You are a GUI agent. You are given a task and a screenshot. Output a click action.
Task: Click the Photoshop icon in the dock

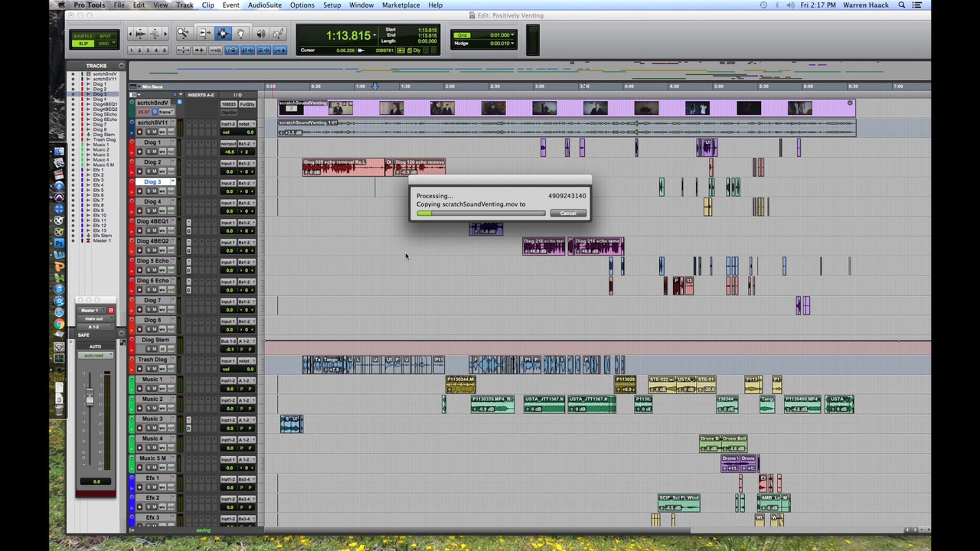(x=59, y=243)
